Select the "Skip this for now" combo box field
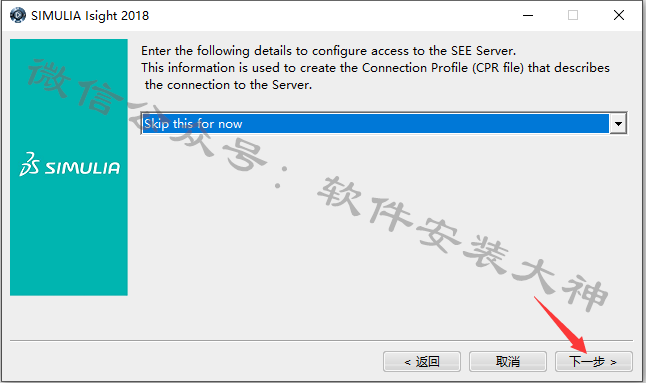Screen dimensions: 646x383 pyautogui.click(x=384, y=124)
